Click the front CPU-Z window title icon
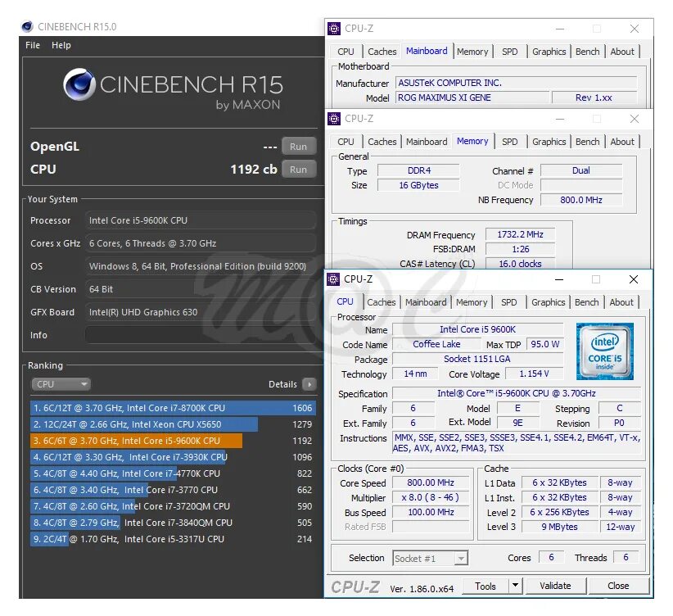This screenshot has width=673, height=616. pos(333,279)
